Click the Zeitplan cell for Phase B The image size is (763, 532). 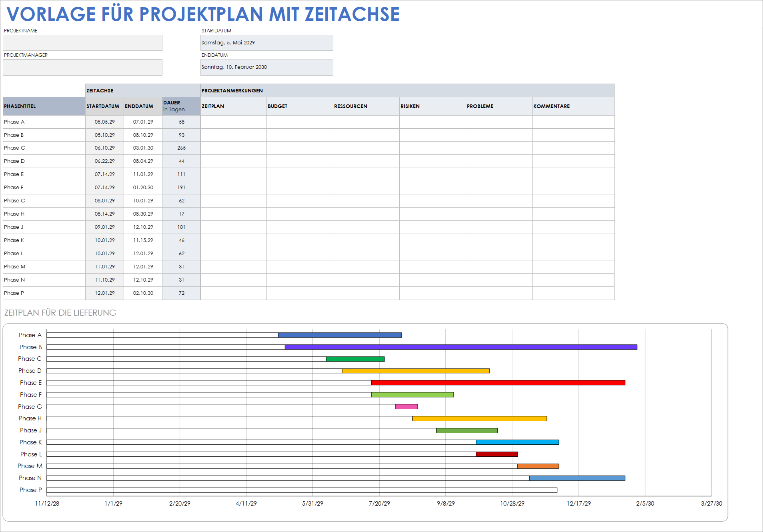[x=234, y=135]
